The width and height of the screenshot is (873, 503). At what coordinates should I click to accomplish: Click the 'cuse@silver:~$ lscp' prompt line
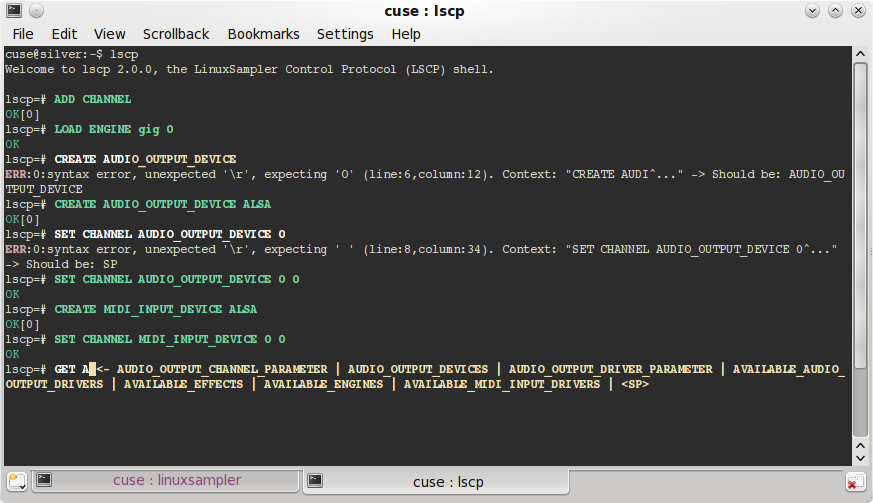coord(72,55)
